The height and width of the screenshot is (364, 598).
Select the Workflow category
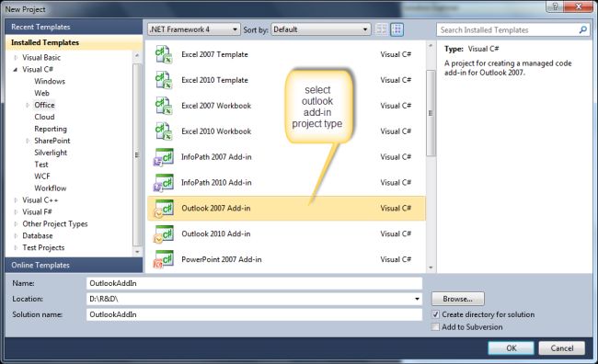pyautogui.click(x=51, y=188)
